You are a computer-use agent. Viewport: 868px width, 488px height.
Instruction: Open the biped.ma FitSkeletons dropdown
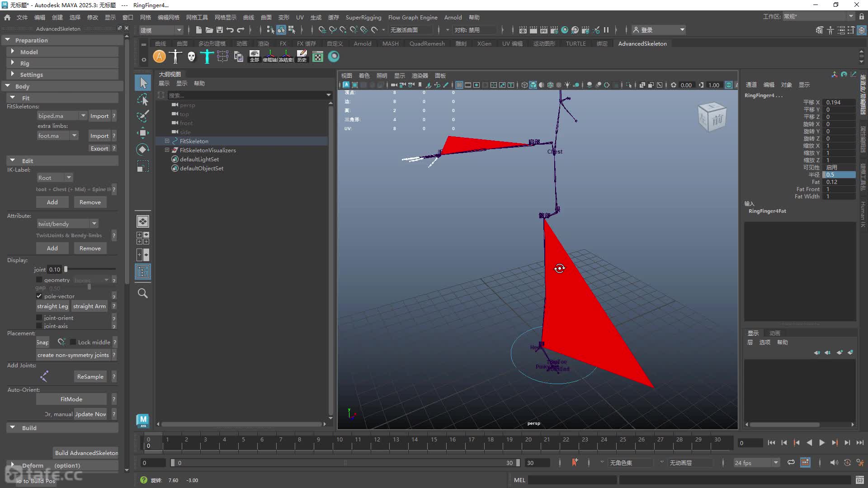[62, 116]
